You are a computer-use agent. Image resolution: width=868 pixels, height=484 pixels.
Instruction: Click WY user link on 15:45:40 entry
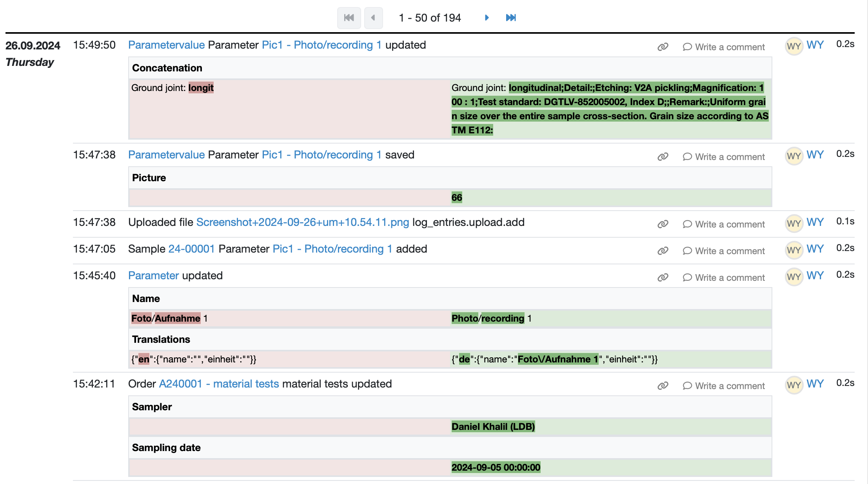[815, 276]
